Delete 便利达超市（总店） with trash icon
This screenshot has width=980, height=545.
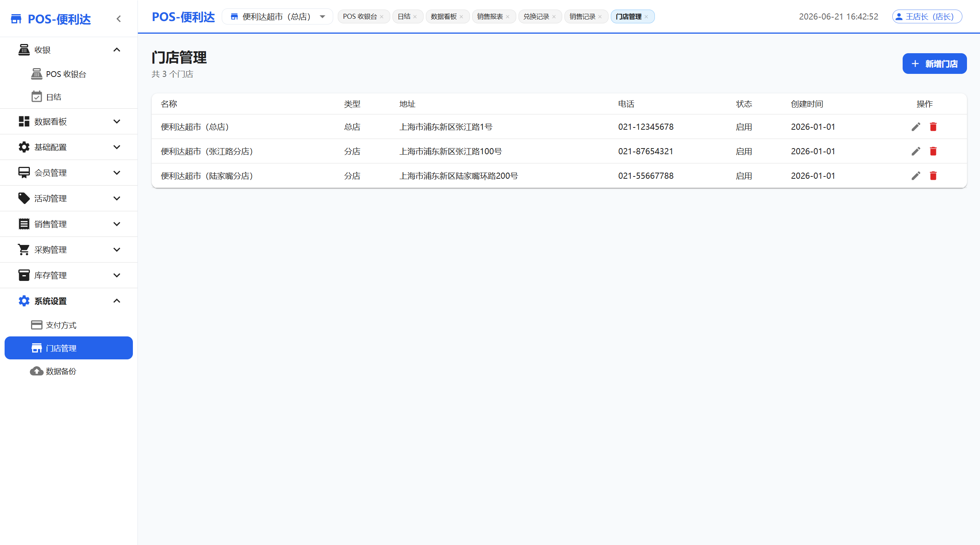click(x=933, y=127)
